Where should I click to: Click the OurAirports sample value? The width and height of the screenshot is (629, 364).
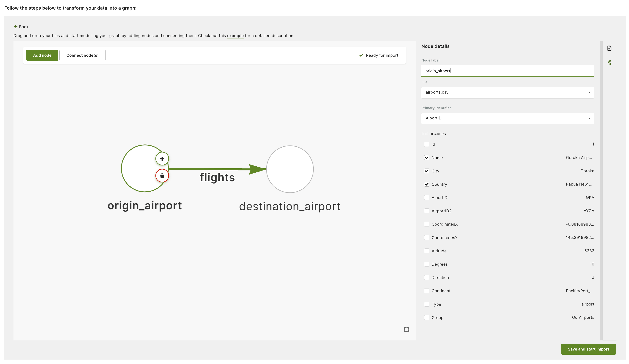click(x=583, y=317)
